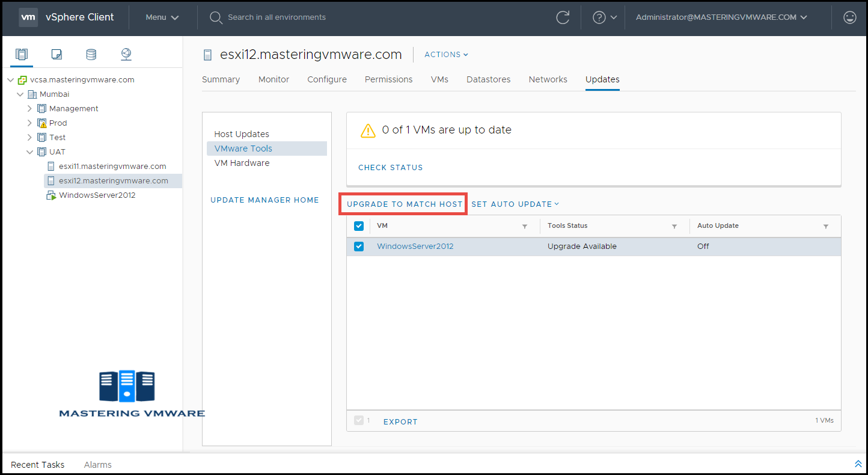Open the WindowsServer2012 link in the table
Image resolution: width=868 pixels, height=475 pixels.
[x=415, y=247]
